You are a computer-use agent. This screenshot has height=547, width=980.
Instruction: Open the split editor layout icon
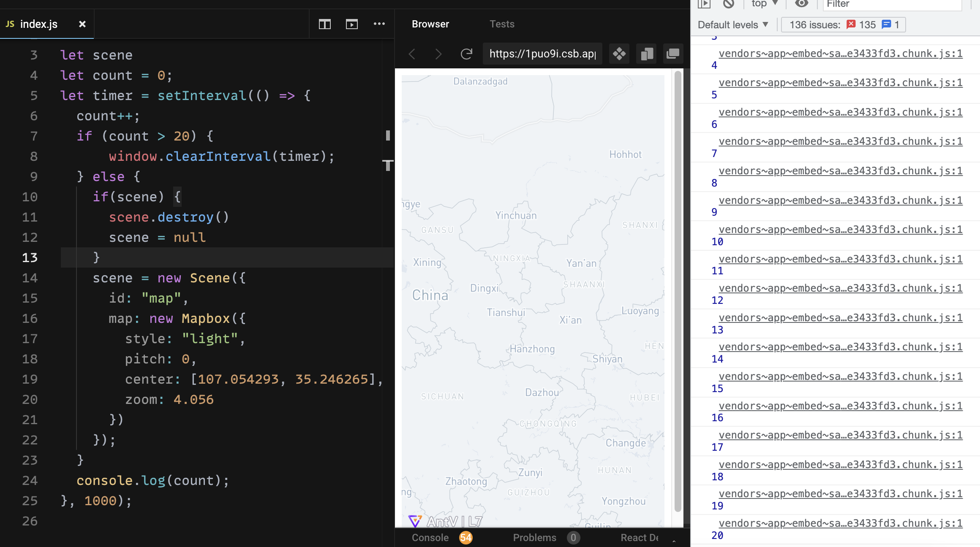tap(324, 24)
